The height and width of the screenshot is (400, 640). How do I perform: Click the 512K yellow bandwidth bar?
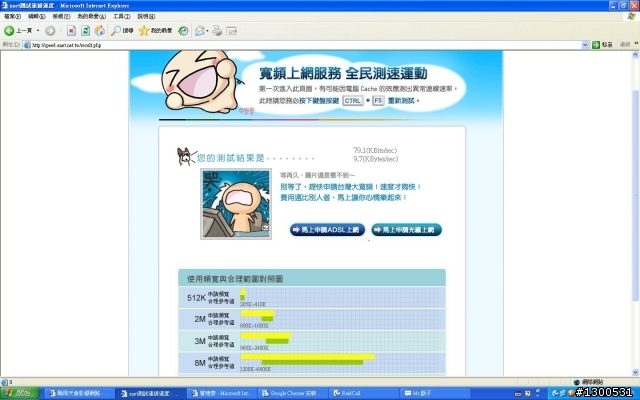pyautogui.click(x=243, y=291)
